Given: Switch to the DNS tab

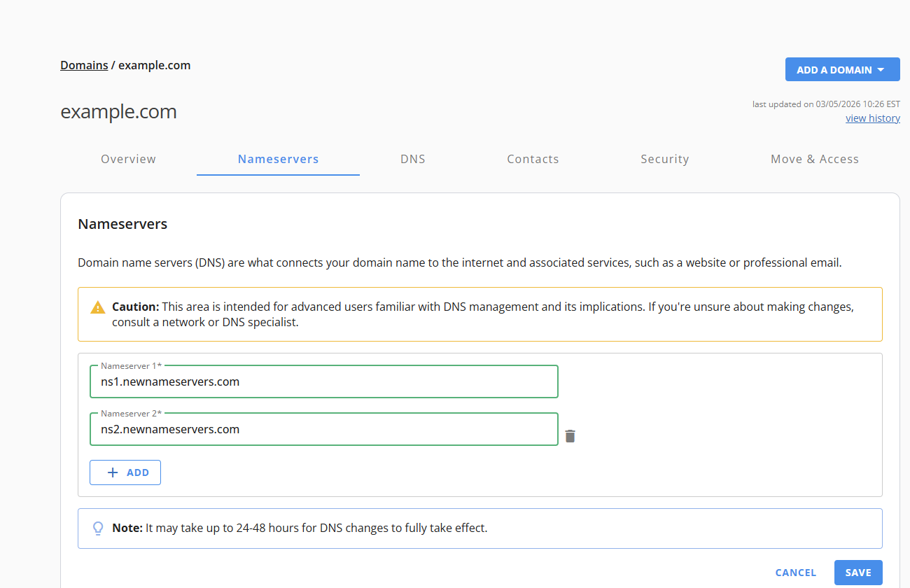Looking at the screenshot, I should [x=413, y=159].
